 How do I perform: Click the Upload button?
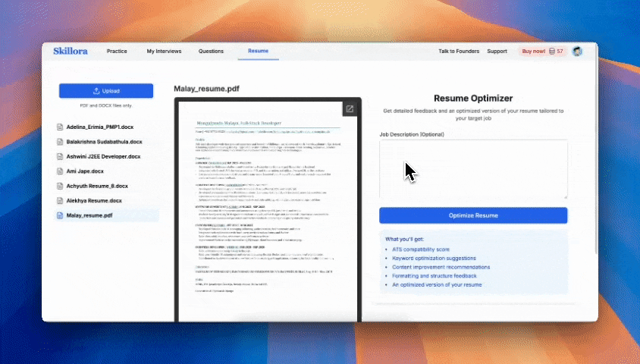106,91
